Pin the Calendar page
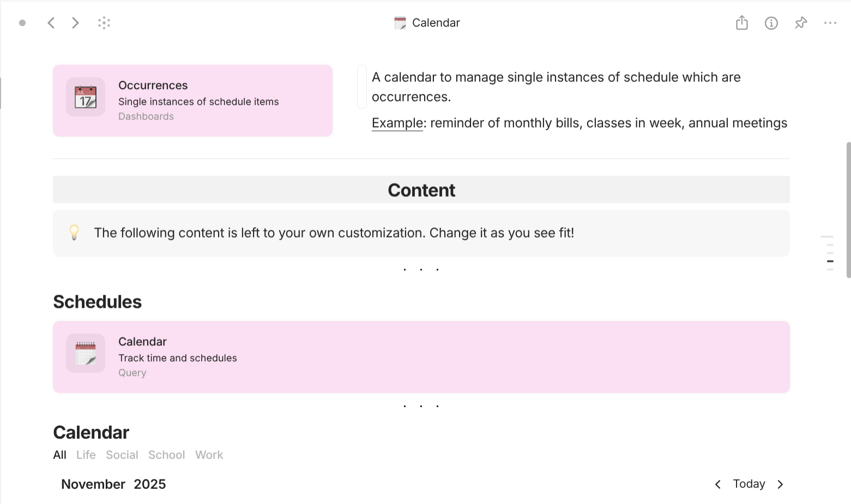The width and height of the screenshot is (851, 504). click(x=801, y=23)
